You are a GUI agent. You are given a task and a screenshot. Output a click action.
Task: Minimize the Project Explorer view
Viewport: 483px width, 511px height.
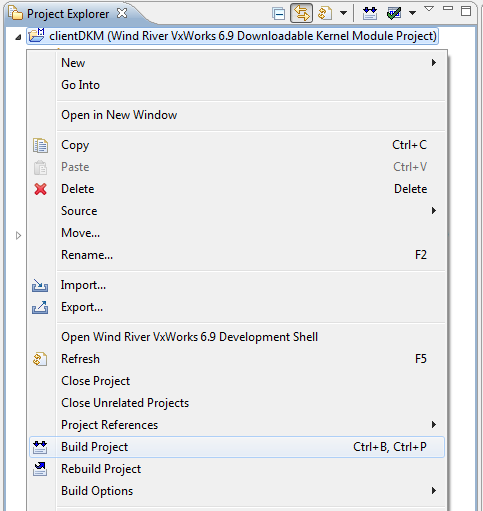[448, 8]
